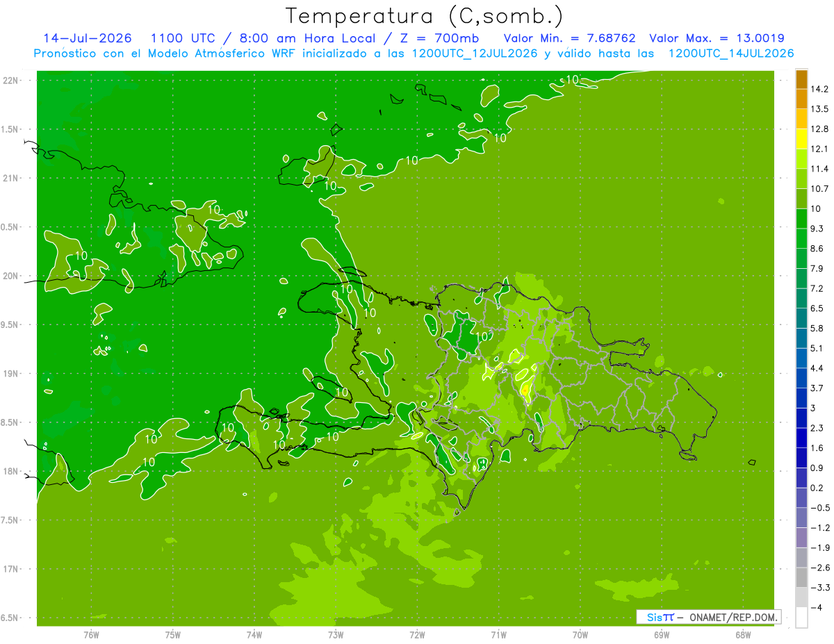834x644 pixels.
Task: Click the '74W' longitude axis label
Action: coord(254,635)
